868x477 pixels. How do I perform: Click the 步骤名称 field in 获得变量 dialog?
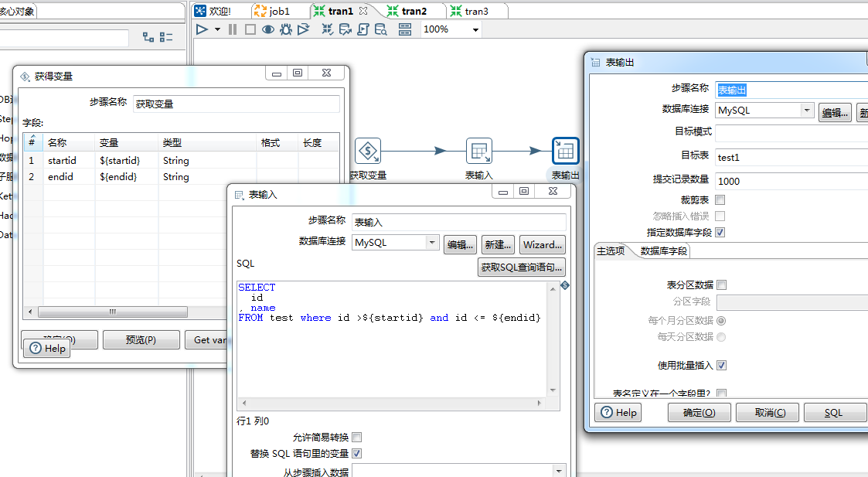coord(237,104)
